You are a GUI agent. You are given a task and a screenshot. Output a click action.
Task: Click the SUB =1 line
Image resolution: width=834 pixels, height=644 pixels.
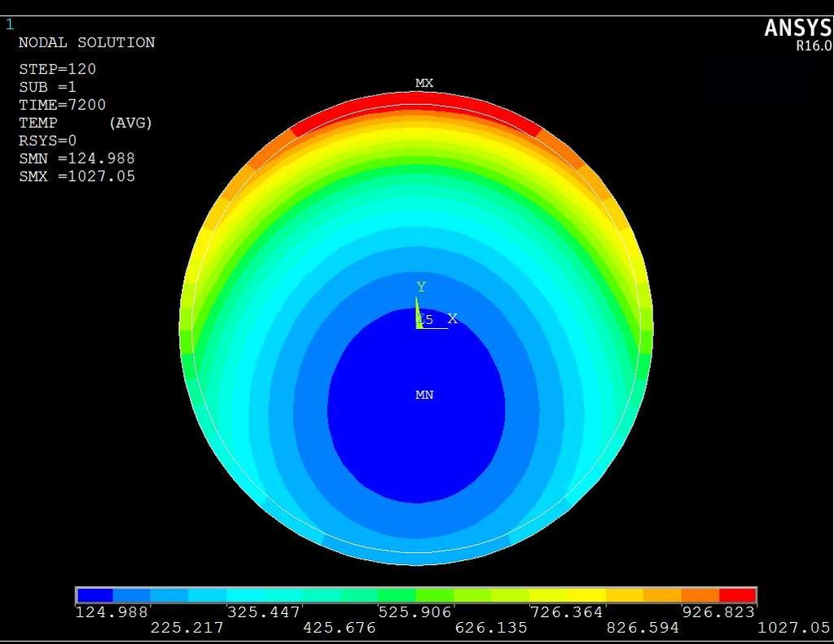pos(48,87)
